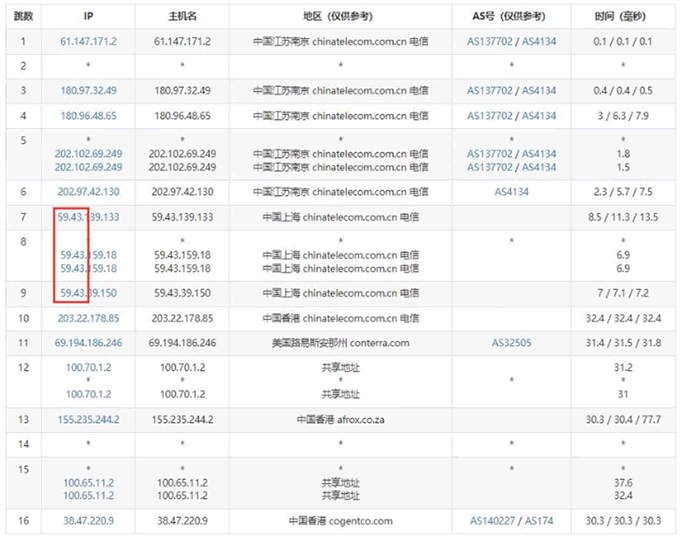
Task: Click the AS140227 link in hop 16
Action: (492, 521)
